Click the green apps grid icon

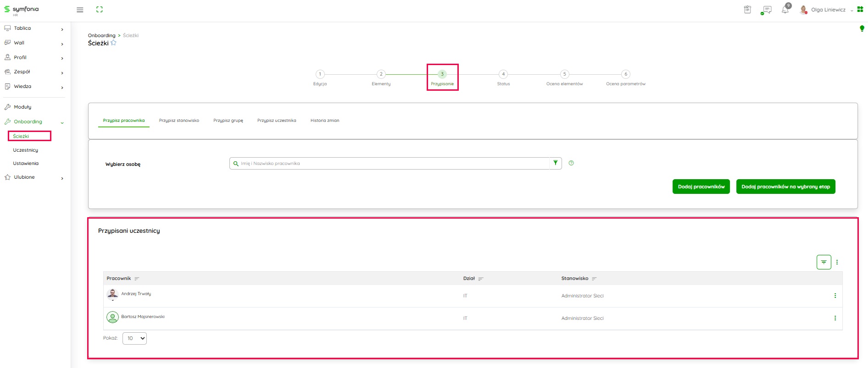(860, 9)
